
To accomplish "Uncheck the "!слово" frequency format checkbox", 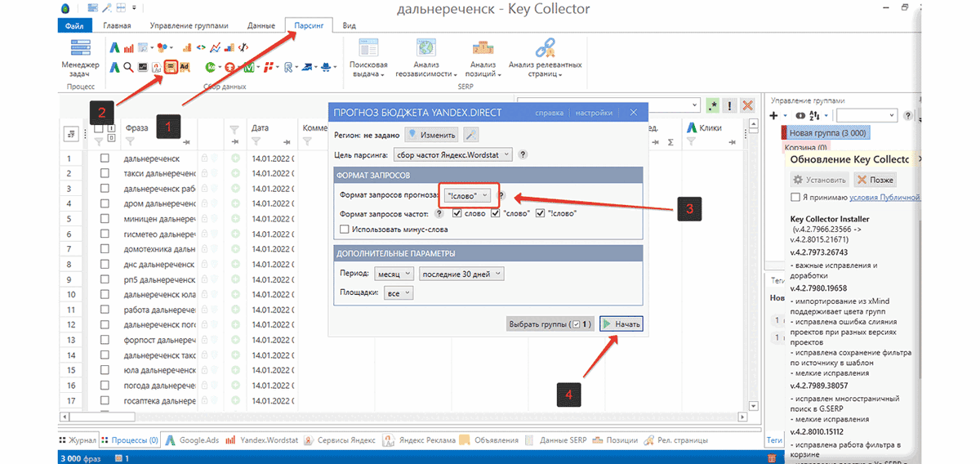I will (541, 213).
